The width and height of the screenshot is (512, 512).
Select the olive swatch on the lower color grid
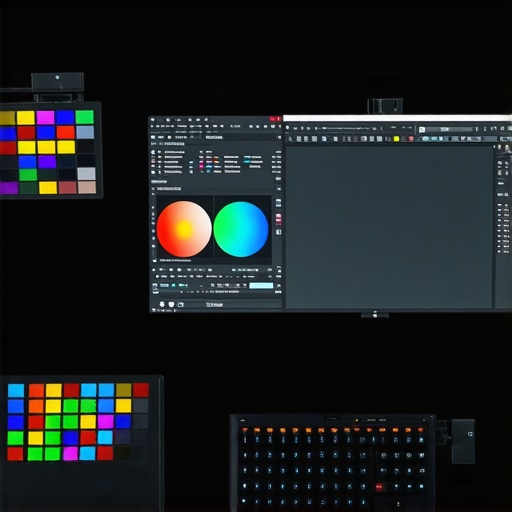[124, 390]
